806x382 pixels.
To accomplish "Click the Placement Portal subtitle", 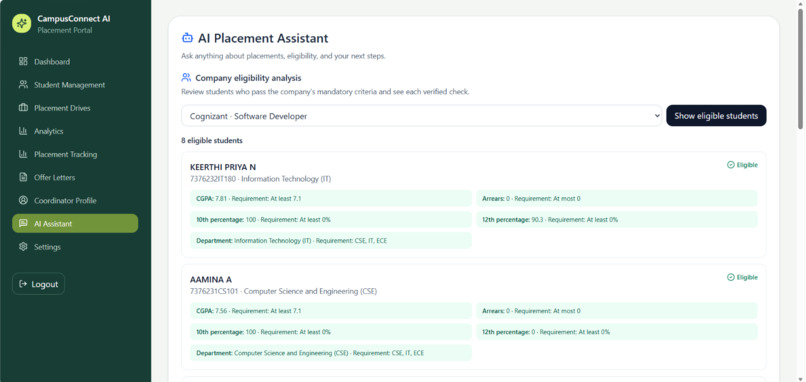I will [x=65, y=30].
